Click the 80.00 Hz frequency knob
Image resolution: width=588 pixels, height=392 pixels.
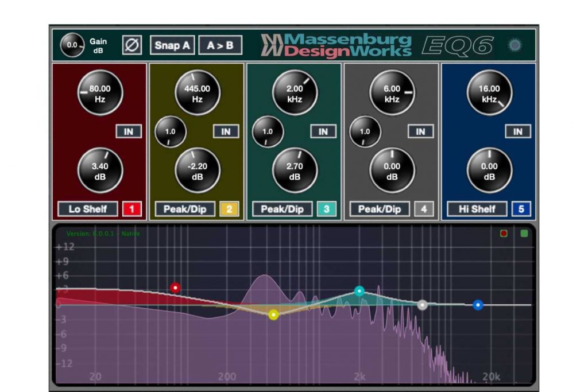coord(100,93)
